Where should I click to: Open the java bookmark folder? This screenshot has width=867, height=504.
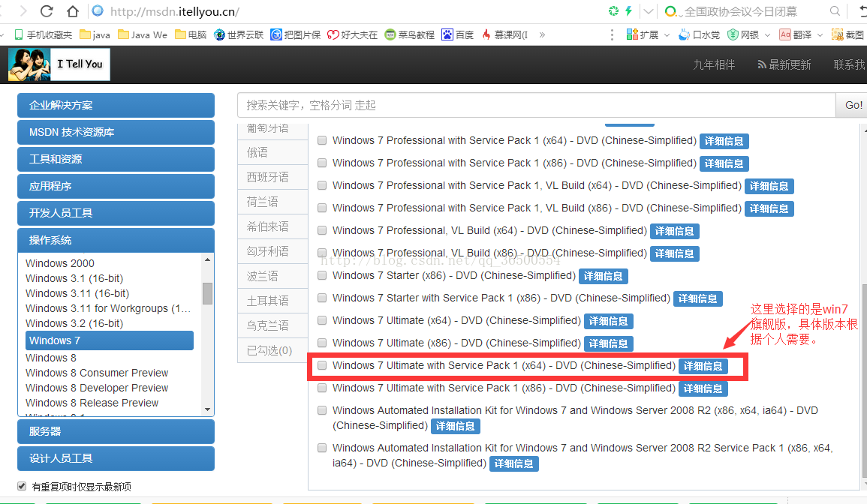coord(95,34)
